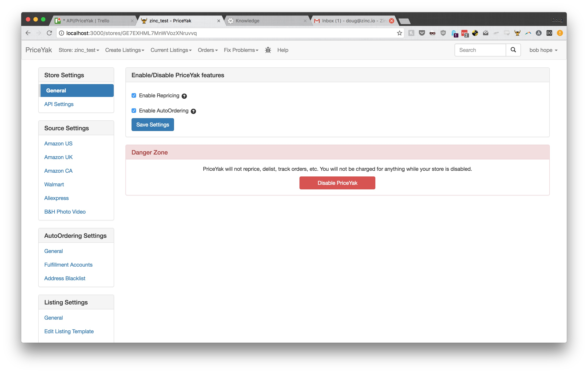Expand the Current Listings menu

[171, 50]
